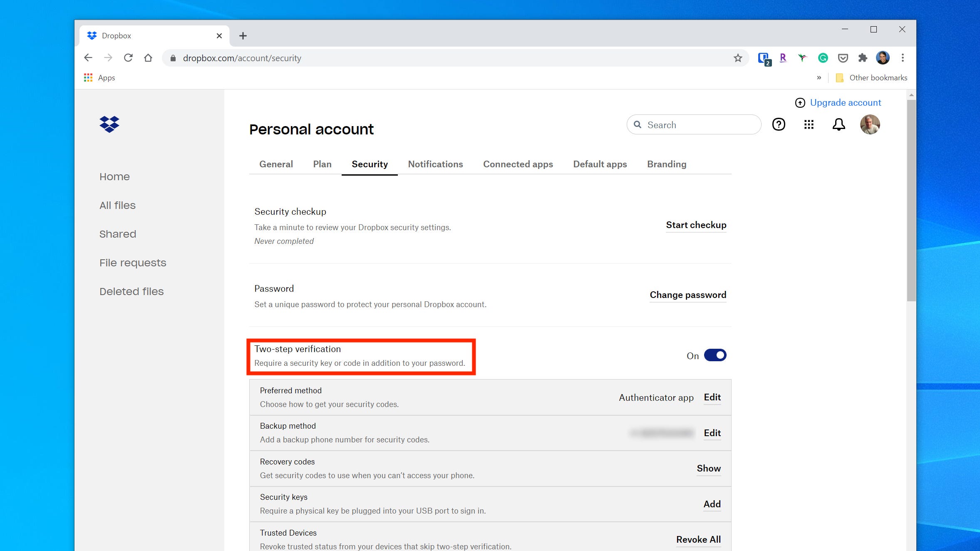Click Change password

[x=688, y=295]
